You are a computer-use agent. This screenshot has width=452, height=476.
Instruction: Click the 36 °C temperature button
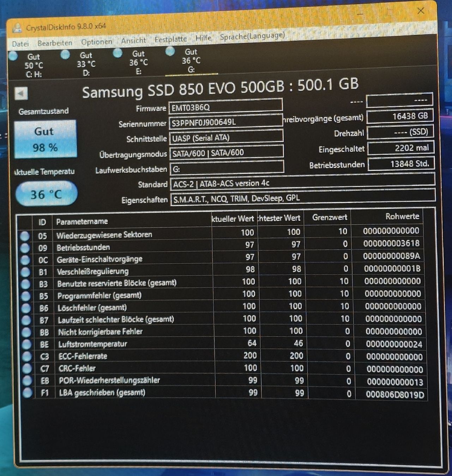click(46, 194)
